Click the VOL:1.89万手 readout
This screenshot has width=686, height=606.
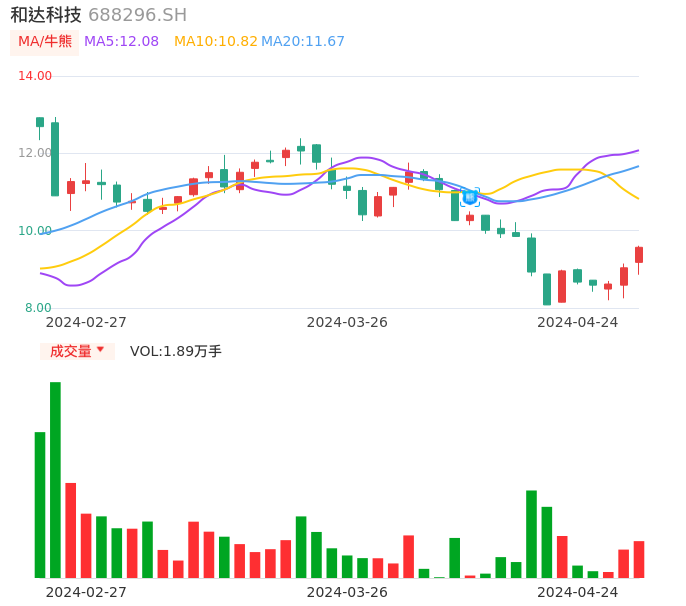(x=176, y=351)
